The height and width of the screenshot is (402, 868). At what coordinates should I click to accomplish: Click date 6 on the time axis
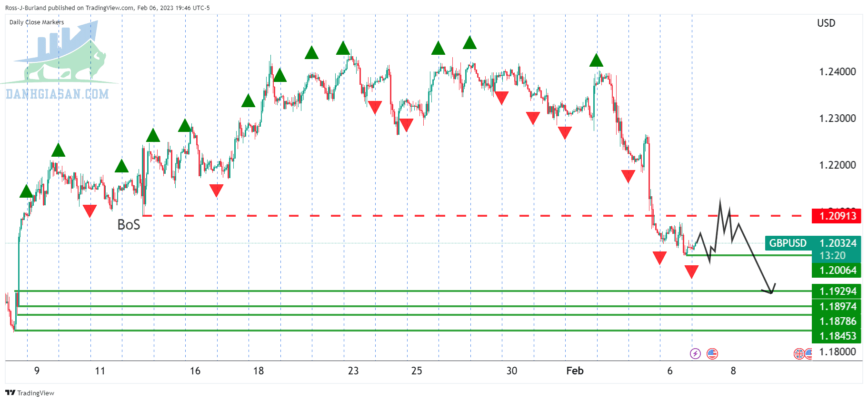coord(669,371)
